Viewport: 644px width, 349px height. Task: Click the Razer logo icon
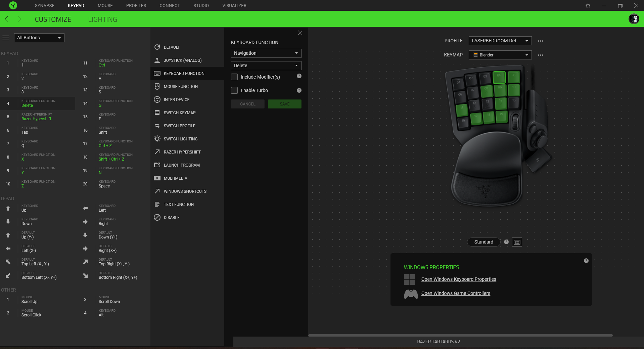tap(13, 5)
